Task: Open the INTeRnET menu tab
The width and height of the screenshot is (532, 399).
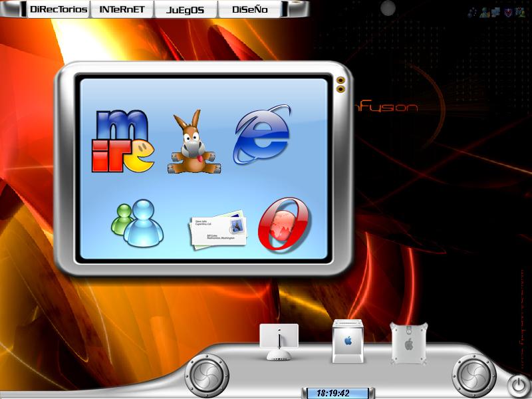Action: 122,9
